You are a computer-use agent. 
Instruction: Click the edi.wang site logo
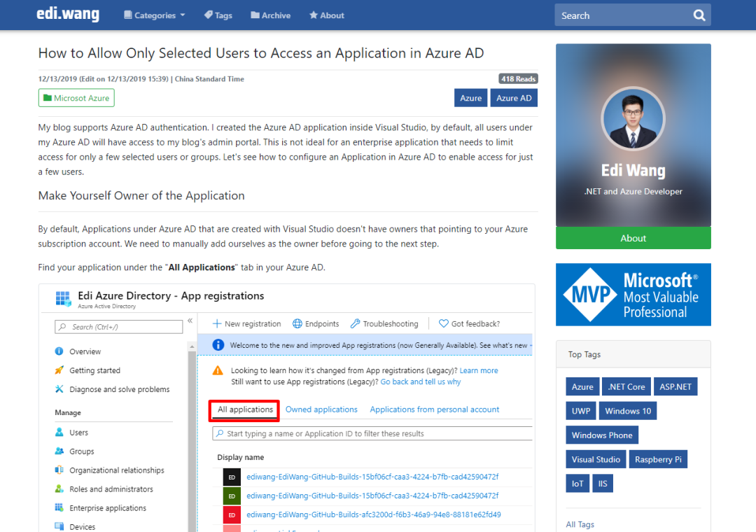click(x=68, y=14)
